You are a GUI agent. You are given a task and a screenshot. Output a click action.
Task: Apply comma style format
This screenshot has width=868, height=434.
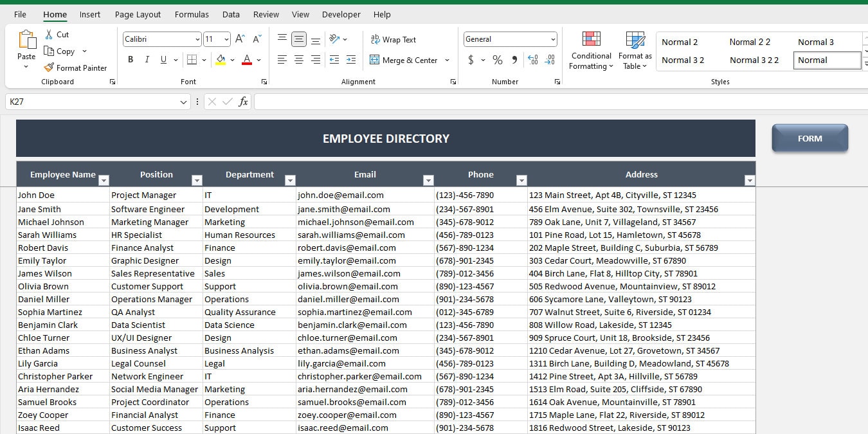click(x=514, y=60)
